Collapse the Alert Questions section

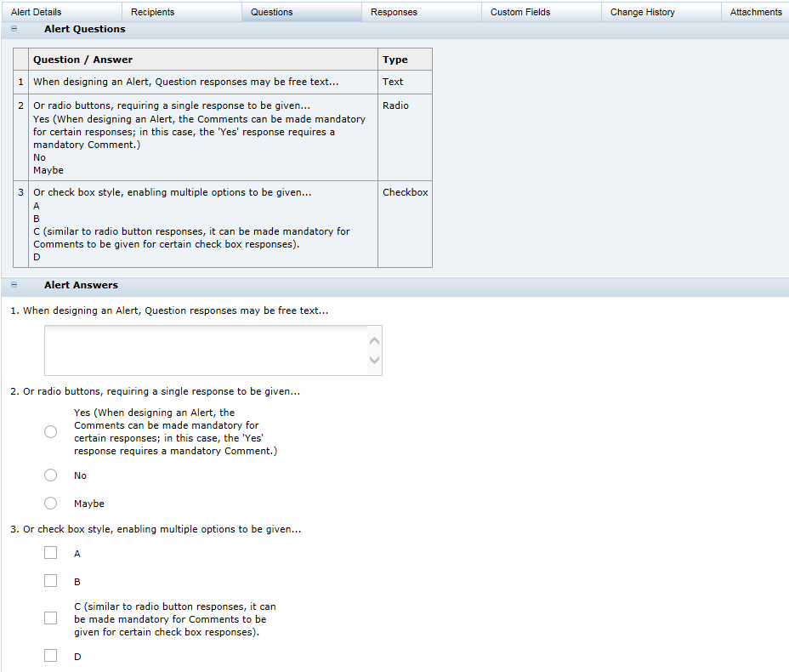tap(13, 28)
